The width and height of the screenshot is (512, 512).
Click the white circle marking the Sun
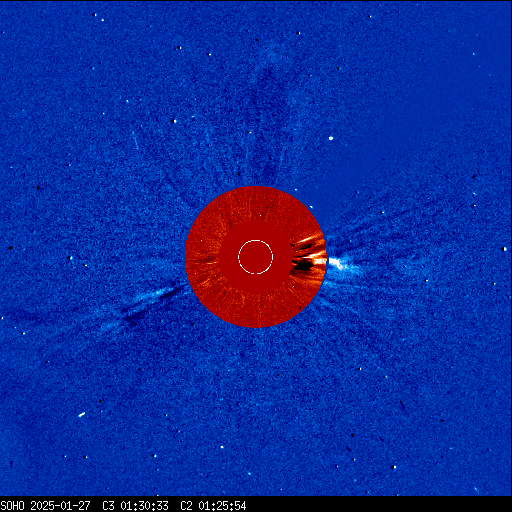255,257
